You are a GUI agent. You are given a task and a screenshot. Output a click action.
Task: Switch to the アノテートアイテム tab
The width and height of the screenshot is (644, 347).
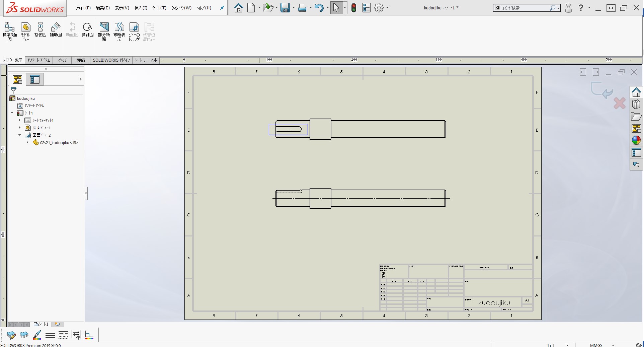(x=38, y=60)
